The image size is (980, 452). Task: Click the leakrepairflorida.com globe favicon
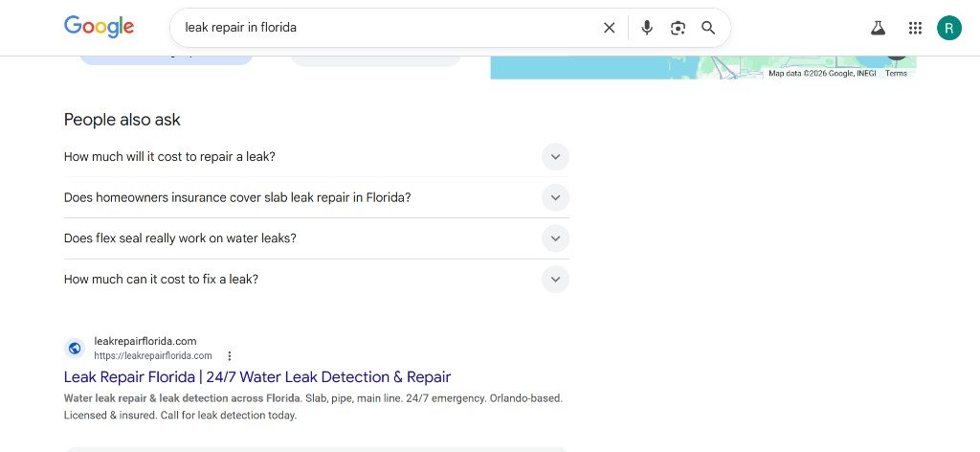point(75,349)
